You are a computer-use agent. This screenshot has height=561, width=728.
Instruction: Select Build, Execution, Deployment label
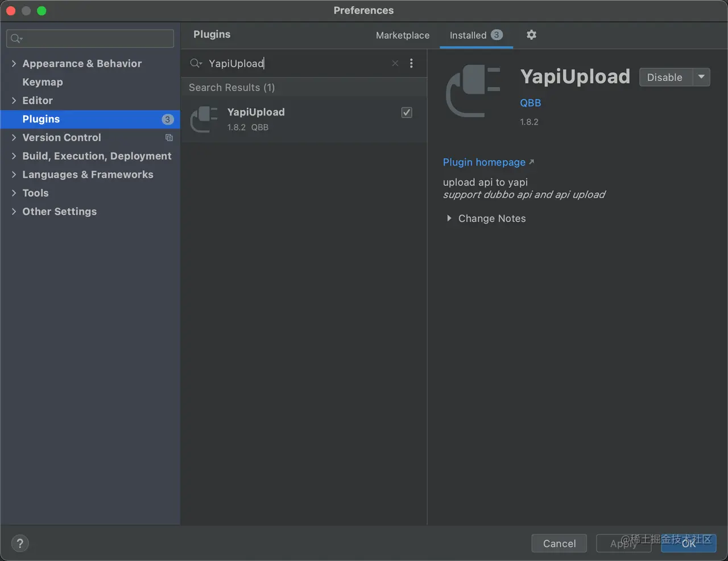(97, 156)
